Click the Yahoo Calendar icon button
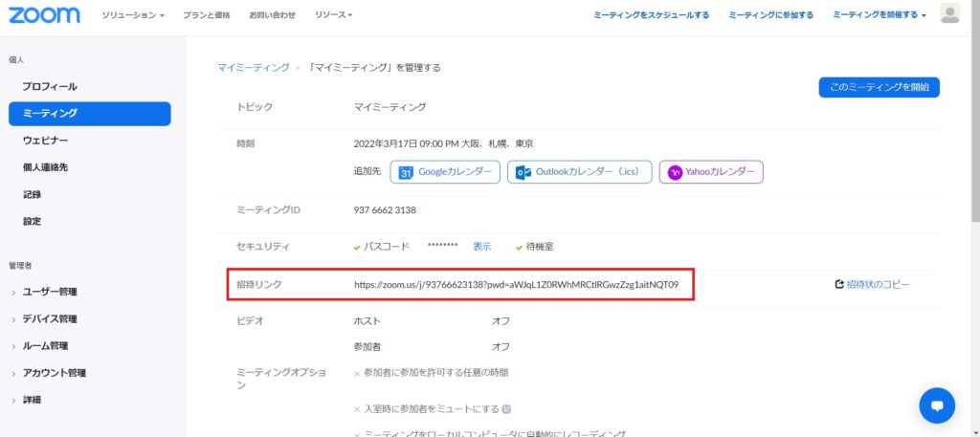 [x=676, y=172]
